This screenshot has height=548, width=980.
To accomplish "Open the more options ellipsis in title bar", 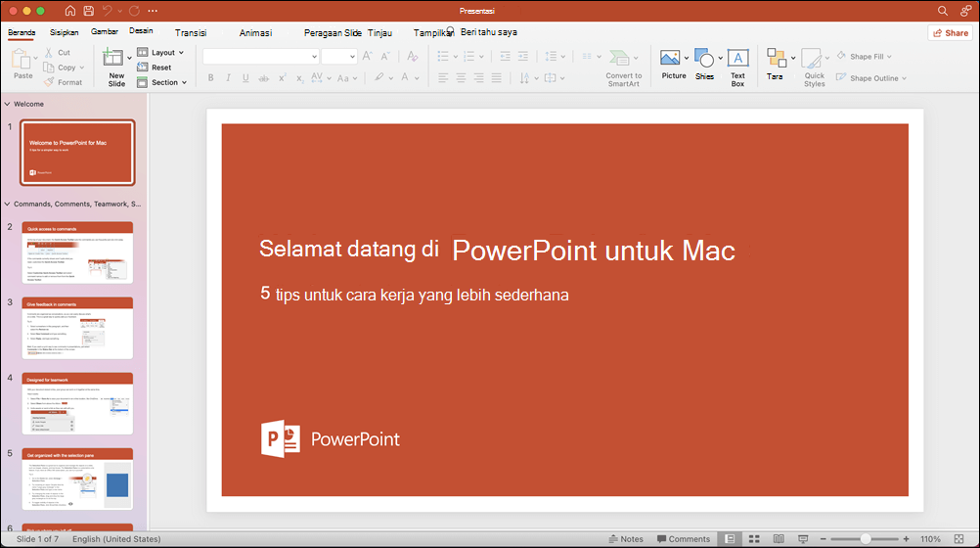I will (x=153, y=11).
